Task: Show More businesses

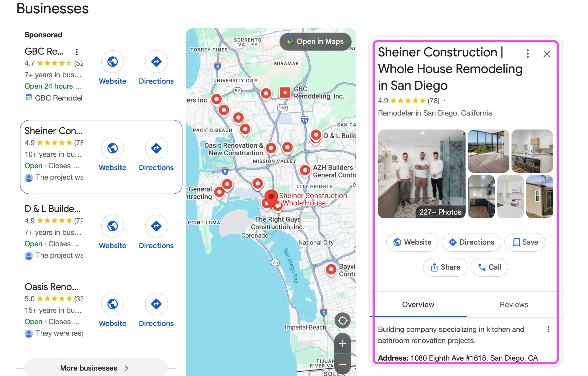Action: coord(96,368)
